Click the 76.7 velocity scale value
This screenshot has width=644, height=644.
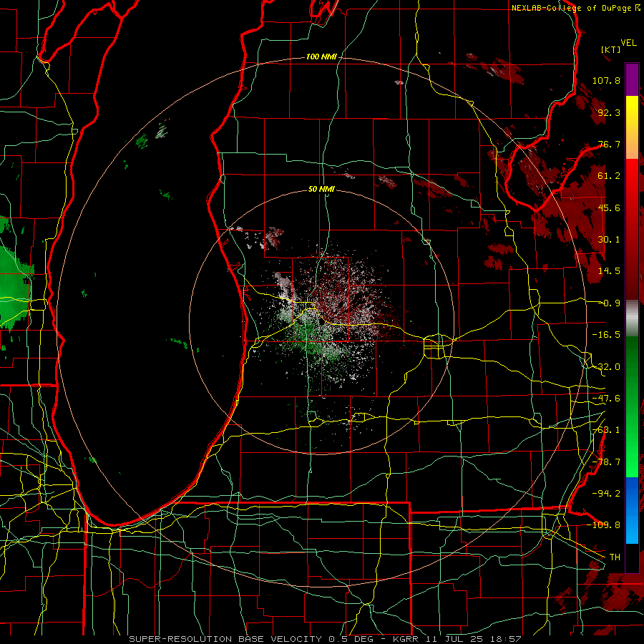609,144
